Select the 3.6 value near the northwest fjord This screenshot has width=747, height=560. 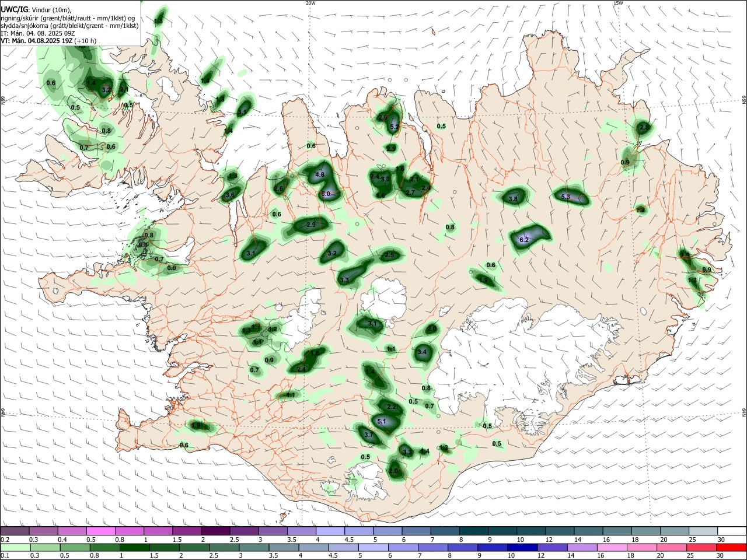click(x=230, y=195)
